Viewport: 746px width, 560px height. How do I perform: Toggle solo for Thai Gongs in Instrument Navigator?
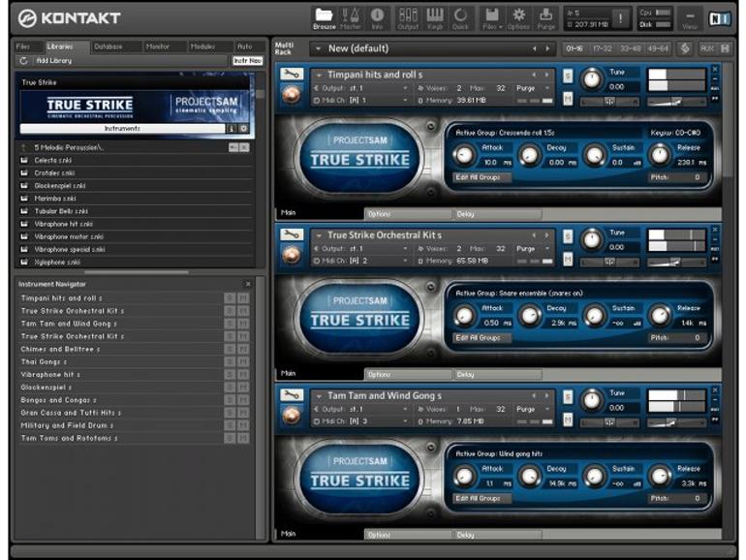(230, 362)
